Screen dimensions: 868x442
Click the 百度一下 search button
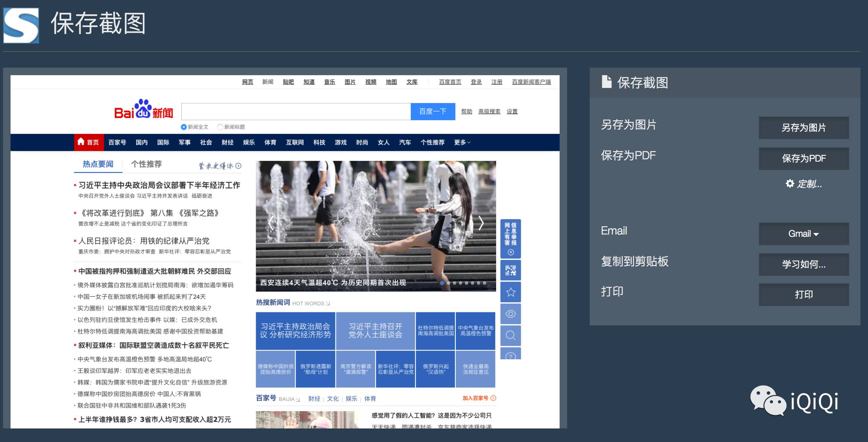[433, 112]
